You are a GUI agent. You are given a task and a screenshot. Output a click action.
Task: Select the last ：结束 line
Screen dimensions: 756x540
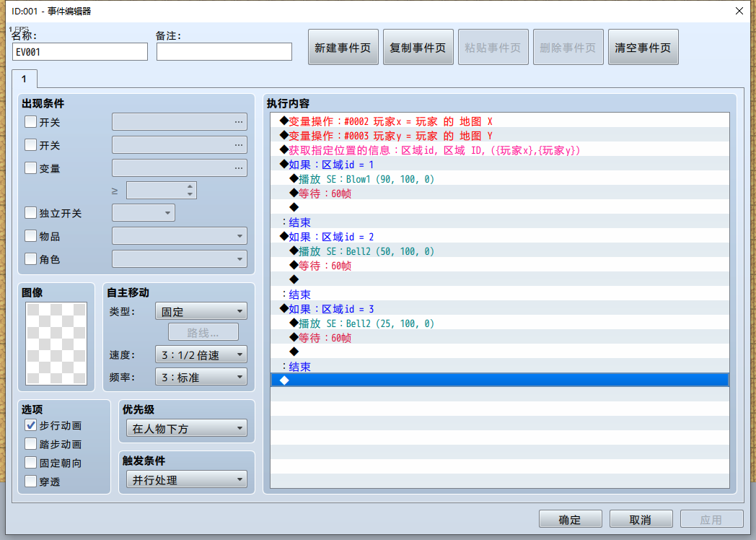499,367
